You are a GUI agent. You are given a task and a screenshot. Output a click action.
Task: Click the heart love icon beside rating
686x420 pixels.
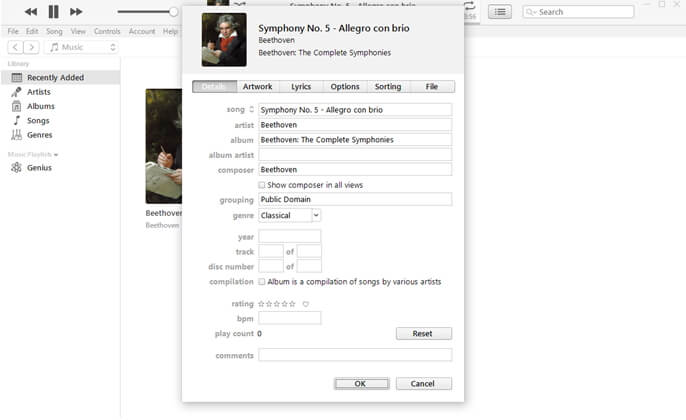tap(306, 304)
